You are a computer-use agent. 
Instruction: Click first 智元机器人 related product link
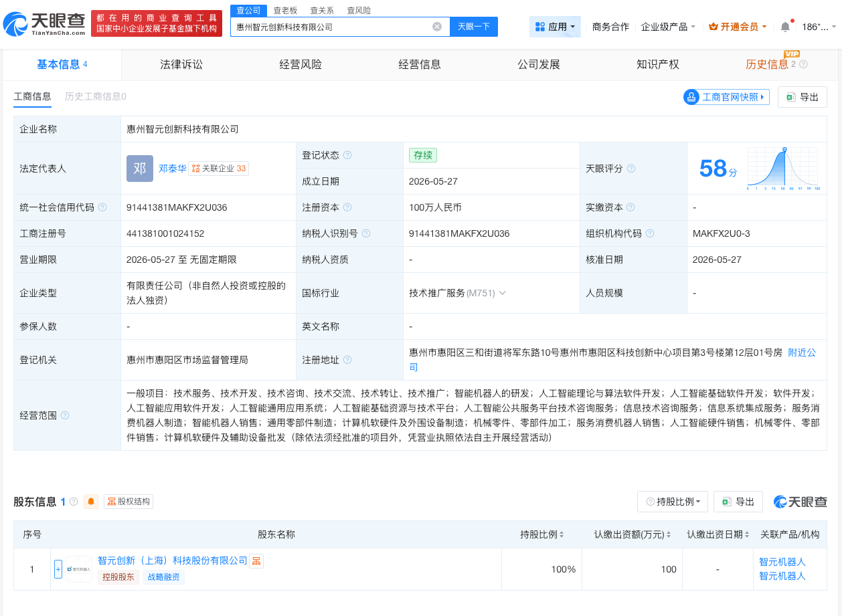(782, 562)
